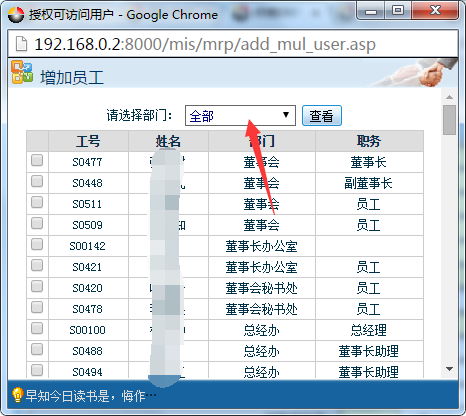Image resolution: width=466 pixels, height=416 pixels.
Task: Click the 增加员工 header icon
Action: pos(22,72)
